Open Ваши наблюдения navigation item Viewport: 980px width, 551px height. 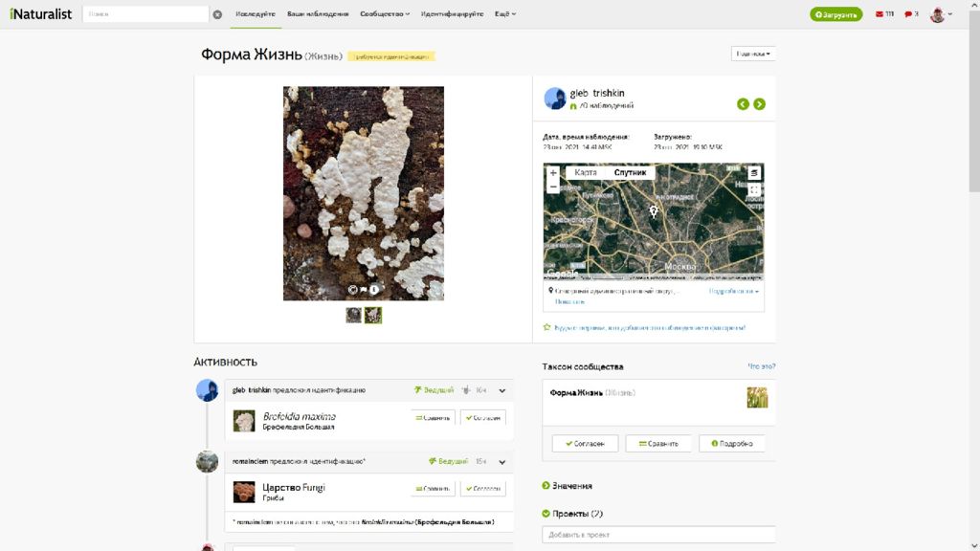318,13
